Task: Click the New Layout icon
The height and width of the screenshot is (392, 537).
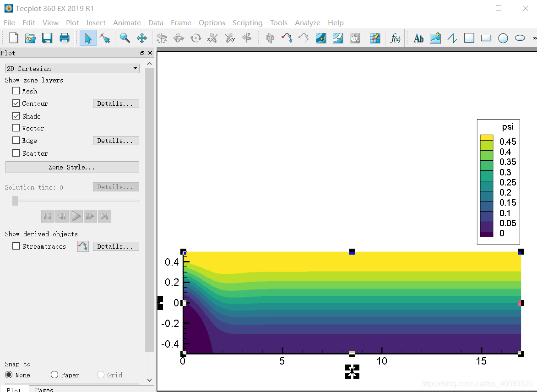Action: tap(13, 38)
